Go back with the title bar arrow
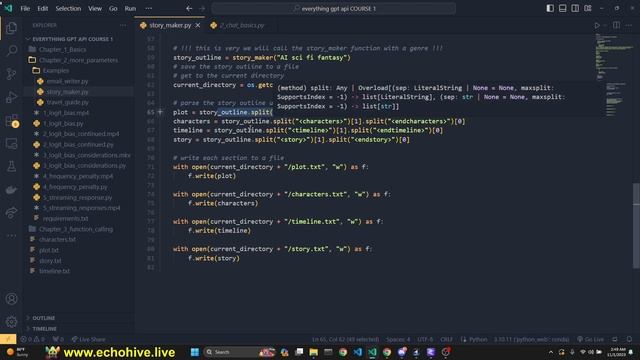This screenshot has height=360, width=640. pyautogui.click(x=189, y=8)
